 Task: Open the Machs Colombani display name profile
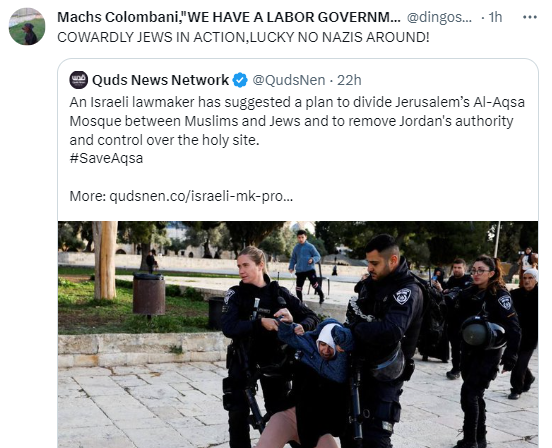[229, 17]
